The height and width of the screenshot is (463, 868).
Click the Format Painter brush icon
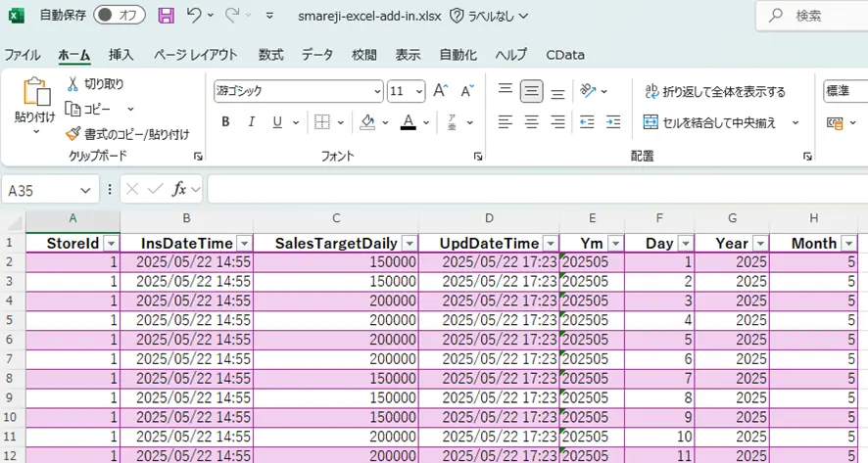(x=73, y=134)
